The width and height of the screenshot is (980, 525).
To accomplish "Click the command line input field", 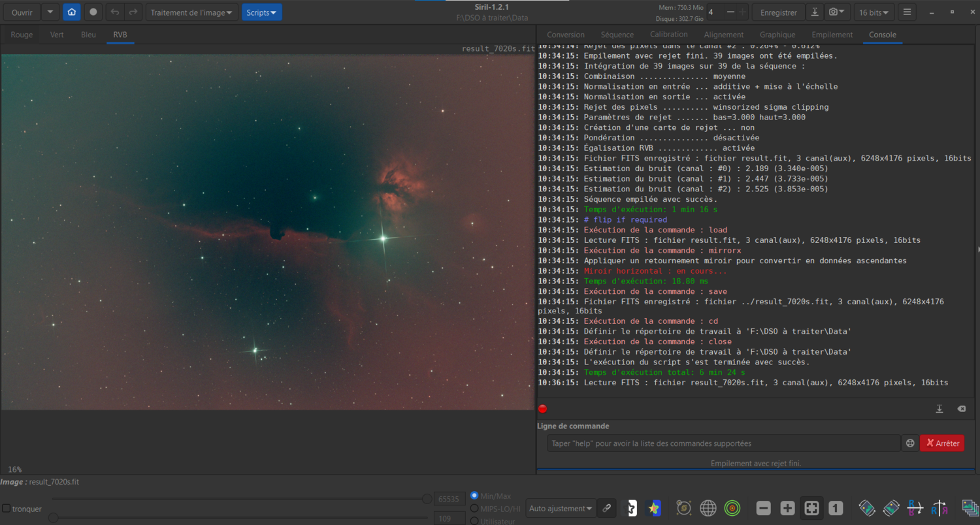I will coord(724,443).
